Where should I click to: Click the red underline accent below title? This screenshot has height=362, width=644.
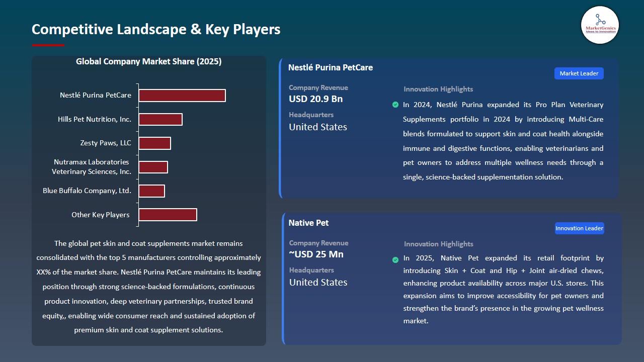pyautogui.click(x=48, y=45)
